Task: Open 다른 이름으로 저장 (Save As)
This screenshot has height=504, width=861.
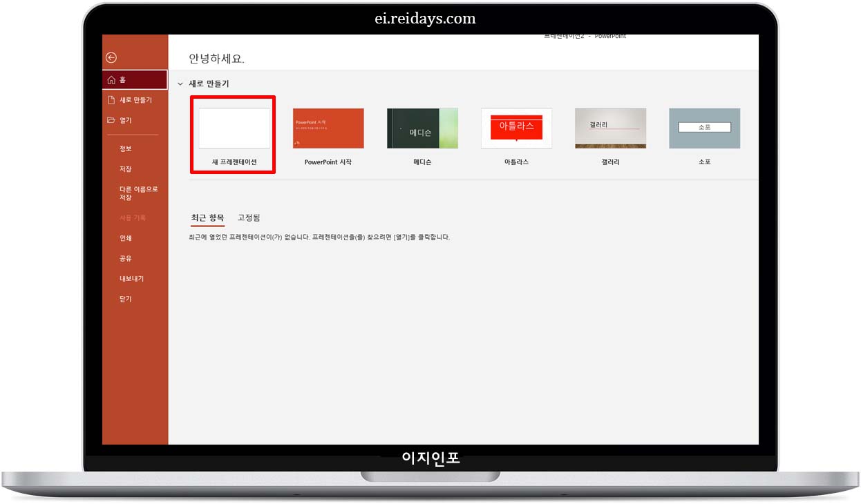Action: (x=135, y=193)
